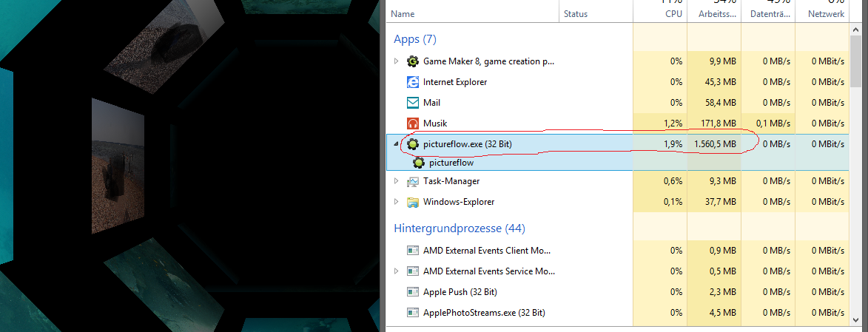Collapse the pictureflow.exe process group
The height and width of the screenshot is (332, 868).
click(396, 144)
